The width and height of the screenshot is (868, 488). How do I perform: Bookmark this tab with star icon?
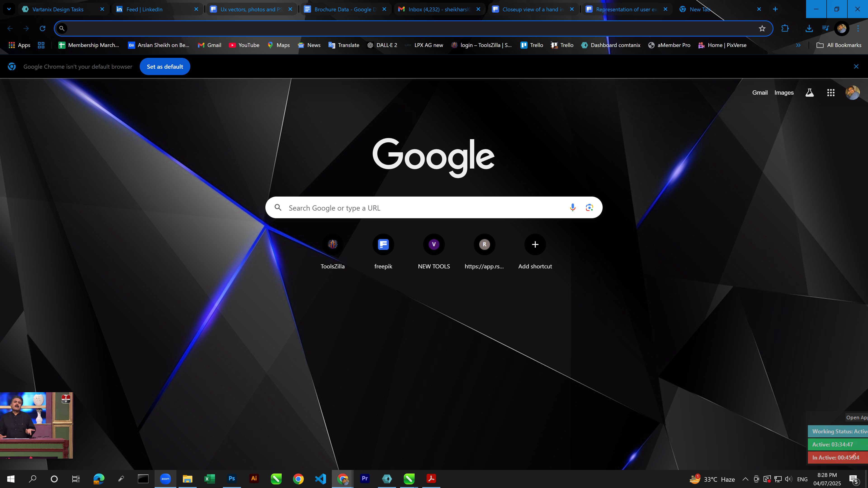pyautogui.click(x=762, y=28)
